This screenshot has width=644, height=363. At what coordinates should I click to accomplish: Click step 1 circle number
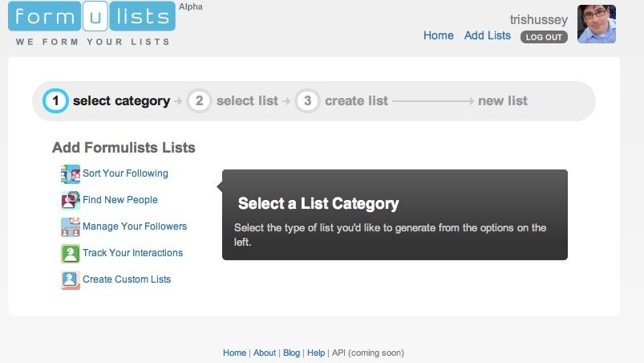tap(55, 101)
